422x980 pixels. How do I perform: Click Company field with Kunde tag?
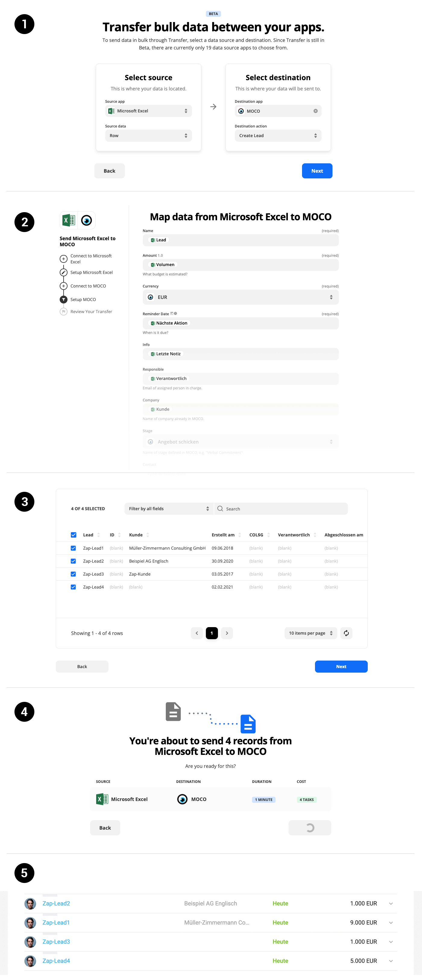click(241, 409)
